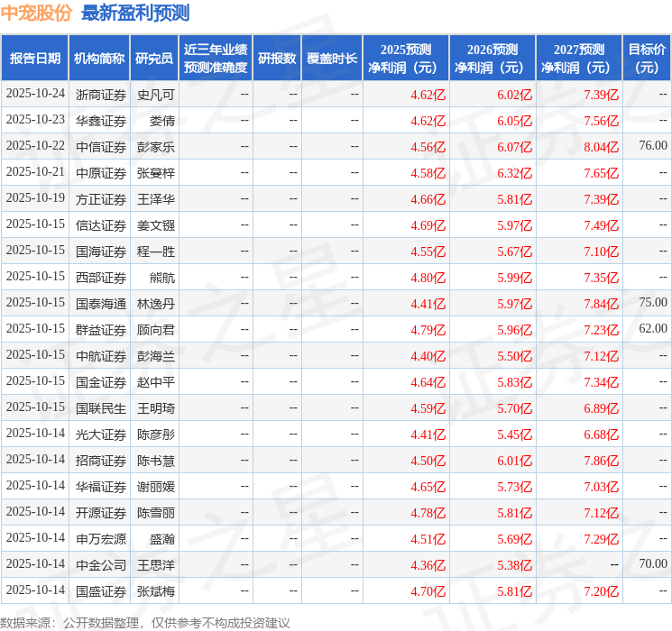Screen dimensions: 672x631
Task: Click analyst name 姜文镪
Action: coord(156,225)
